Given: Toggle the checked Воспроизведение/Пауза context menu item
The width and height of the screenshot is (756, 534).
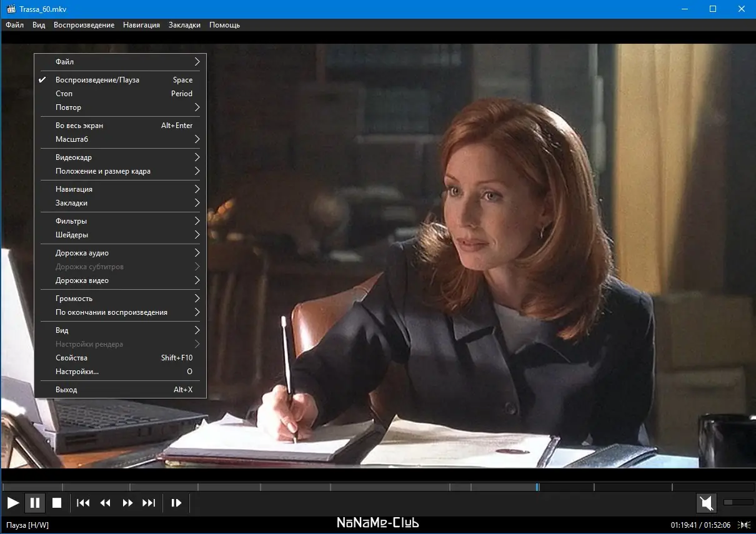Looking at the screenshot, I should (121, 80).
